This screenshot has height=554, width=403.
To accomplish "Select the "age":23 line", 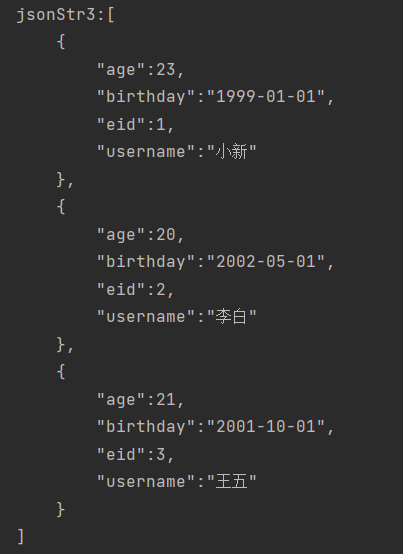I will coord(141,70).
